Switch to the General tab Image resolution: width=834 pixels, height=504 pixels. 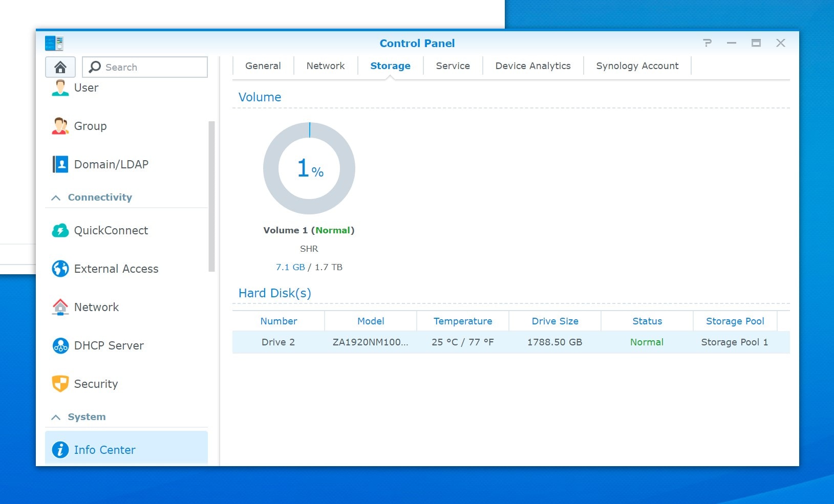click(263, 66)
